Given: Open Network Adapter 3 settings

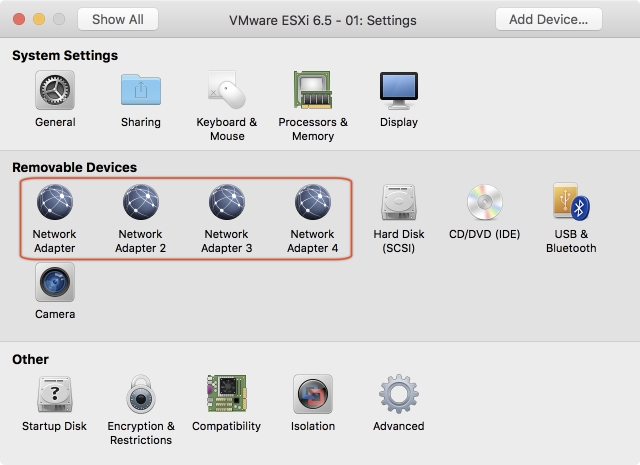Looking at the screenshot, I should [x=227, y=204].
